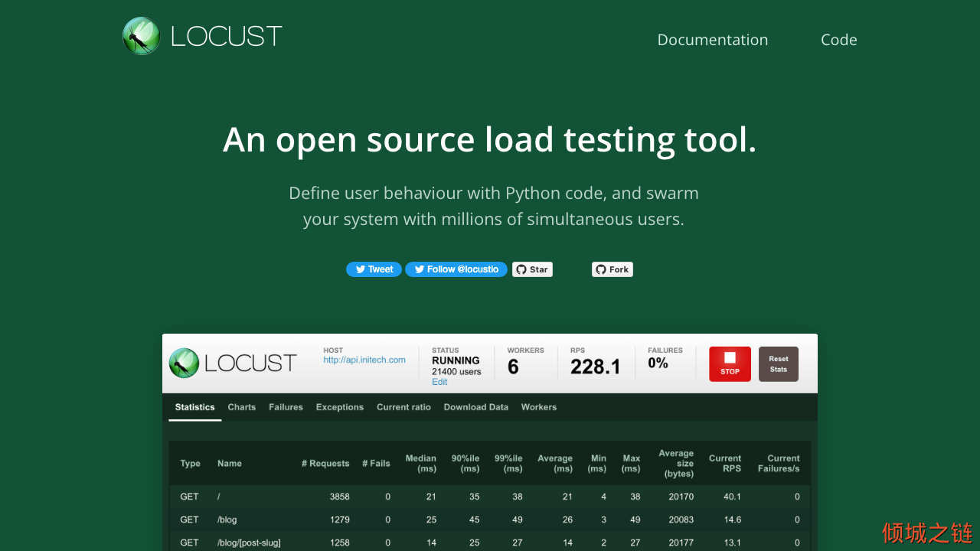Click the 20083 average size value
The height and width of the screenshot is (551, 980).
click(x=681, y=520)
